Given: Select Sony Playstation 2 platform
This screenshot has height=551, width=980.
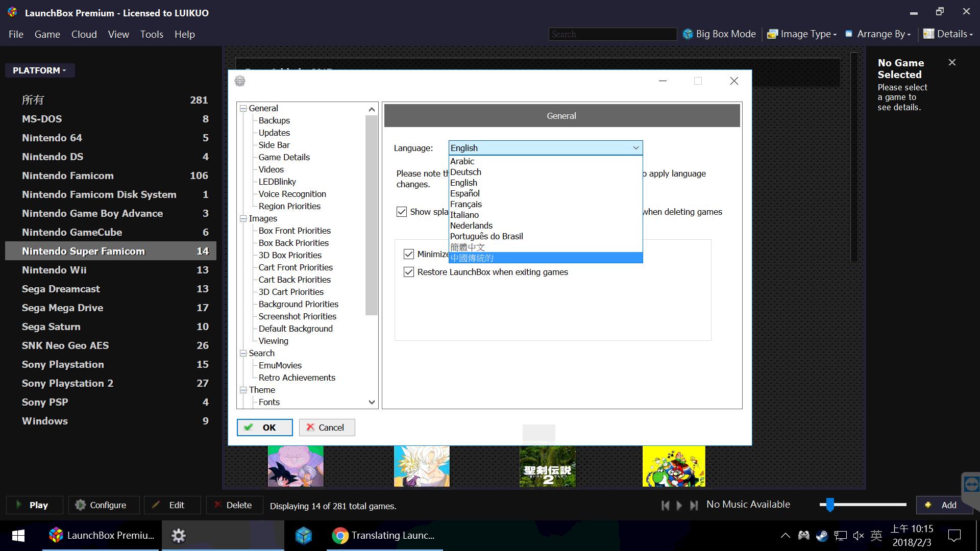Looking at the screenshot, I should tap(111, 383).
